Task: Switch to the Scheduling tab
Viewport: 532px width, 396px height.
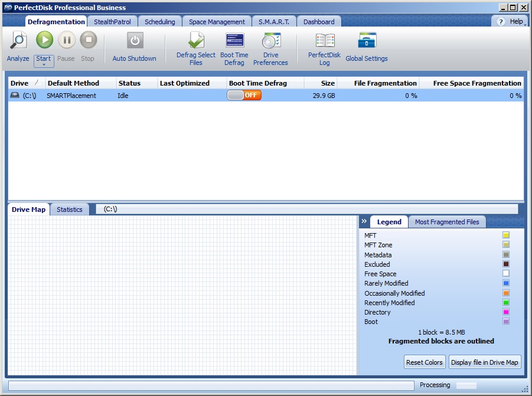Action: [x=160, y=22]
